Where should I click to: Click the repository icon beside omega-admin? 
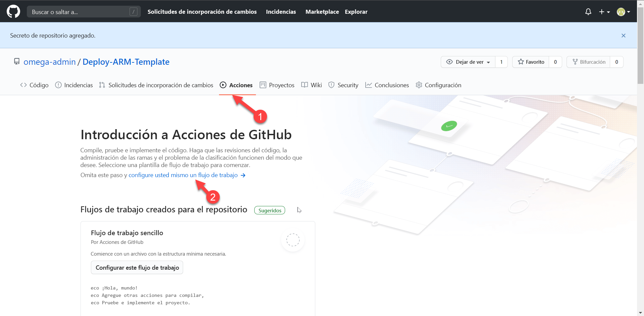tap(17, 61)
